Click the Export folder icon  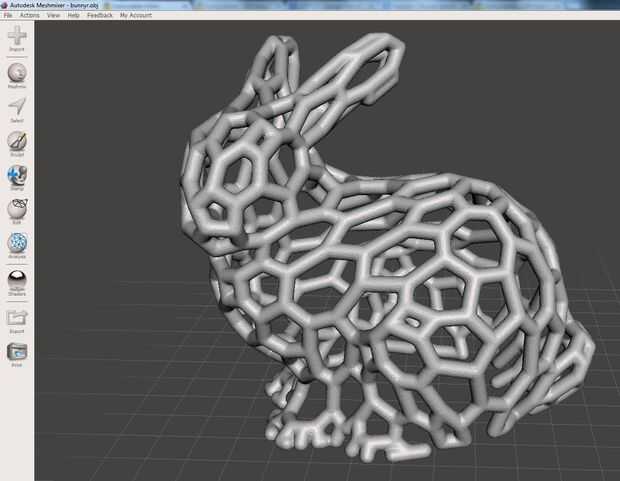(x=17, y=321)
